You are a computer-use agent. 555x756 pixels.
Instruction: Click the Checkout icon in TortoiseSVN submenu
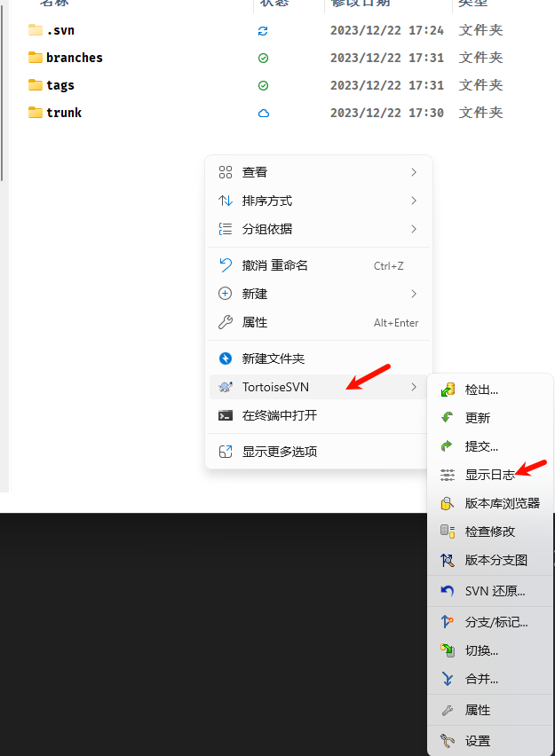448,390
